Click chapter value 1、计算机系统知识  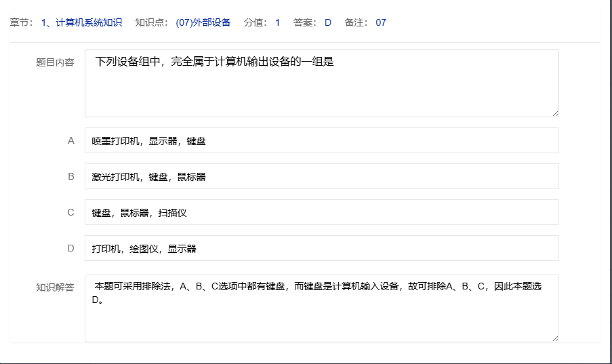click(x=81, y=22)
